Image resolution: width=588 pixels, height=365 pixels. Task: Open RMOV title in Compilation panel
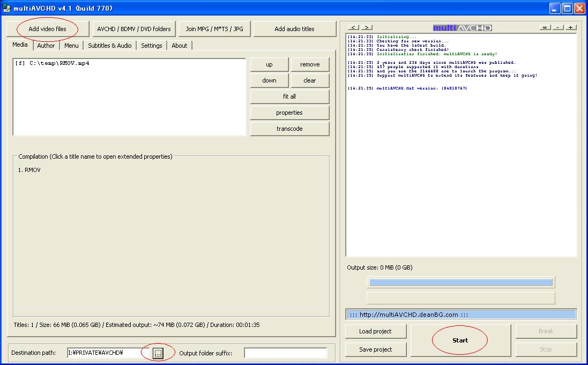coord(32,170)
